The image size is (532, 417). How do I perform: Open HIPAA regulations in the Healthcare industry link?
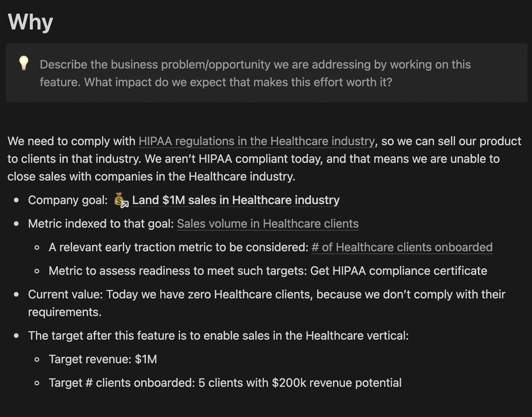tap(257, 141)
